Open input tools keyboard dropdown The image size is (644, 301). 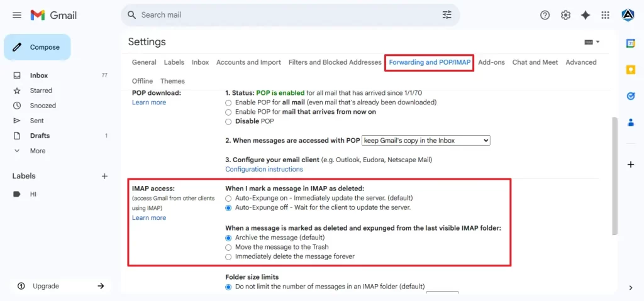coord(592,42)
